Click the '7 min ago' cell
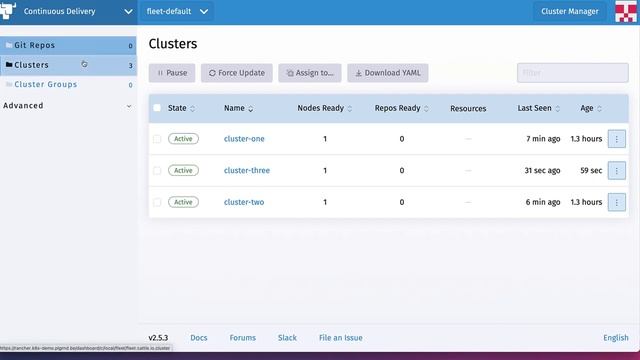This screenshot has height=360, width=640. pos(543,139)
